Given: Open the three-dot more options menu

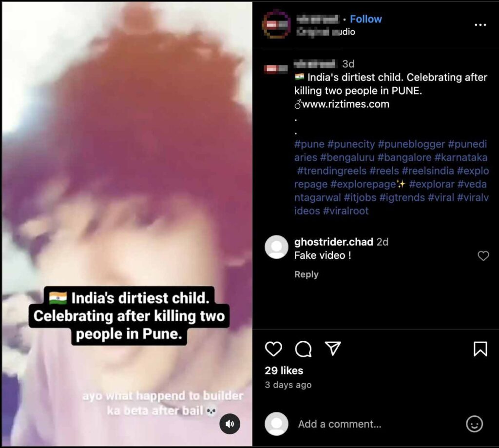Looking at the screenshot, I should 480,25.
